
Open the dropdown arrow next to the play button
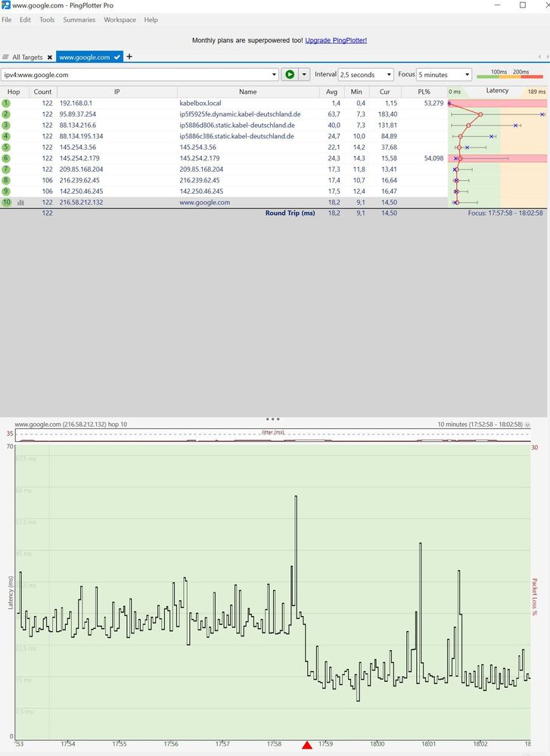coord(304,74)
